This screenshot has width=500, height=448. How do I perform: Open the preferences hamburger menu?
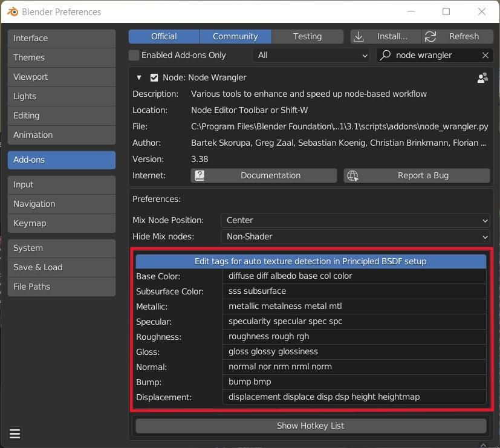[15, 433]
